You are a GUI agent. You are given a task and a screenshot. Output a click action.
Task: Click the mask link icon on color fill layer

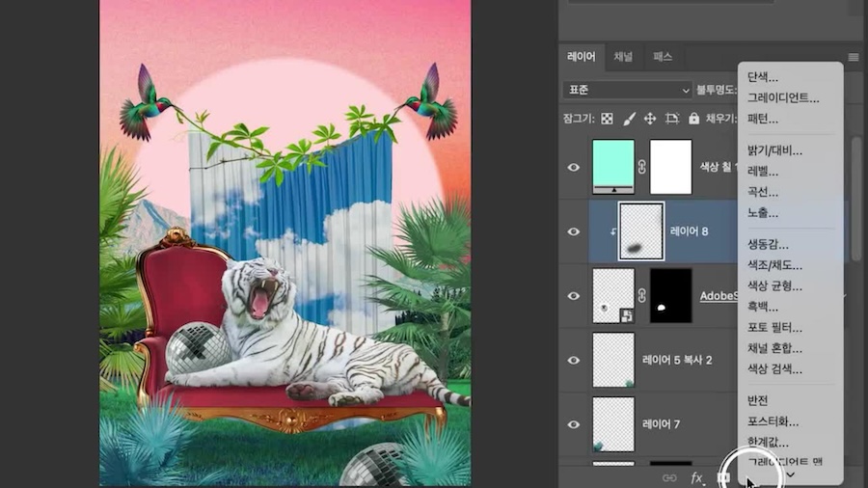642,167
